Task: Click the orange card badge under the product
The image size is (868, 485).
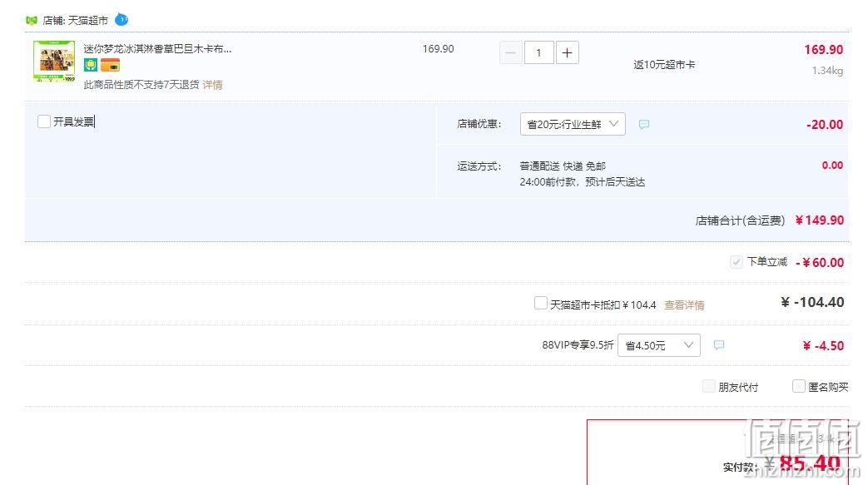Action: point(110,66)
